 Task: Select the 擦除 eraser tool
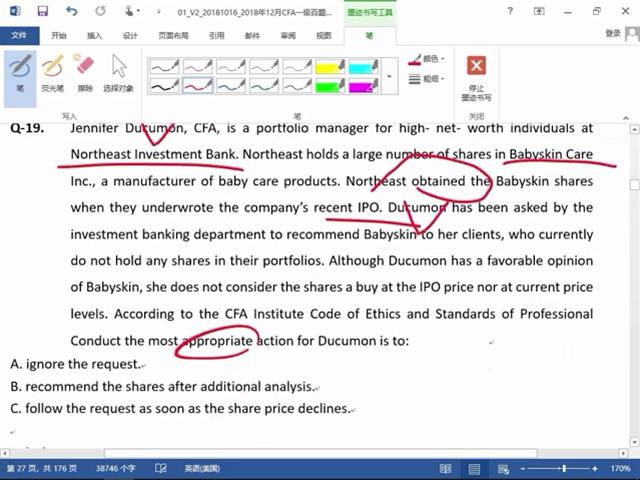point(84,72)
